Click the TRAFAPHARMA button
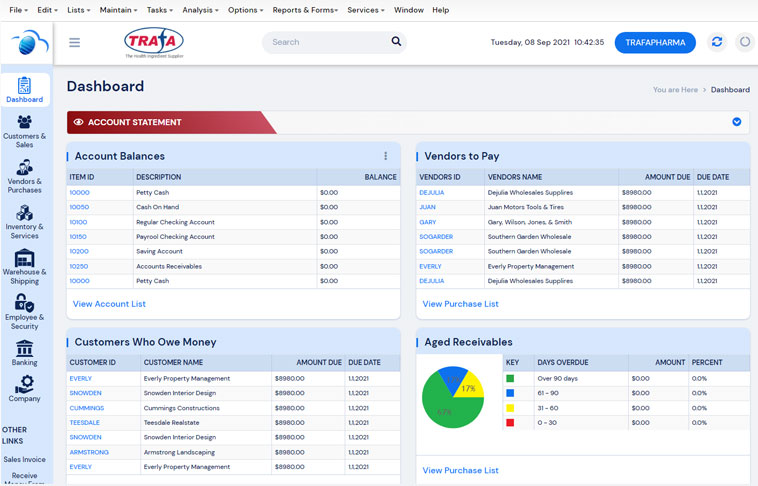Image resolution: width=758 pixels, height=486 pixels. 654,42
